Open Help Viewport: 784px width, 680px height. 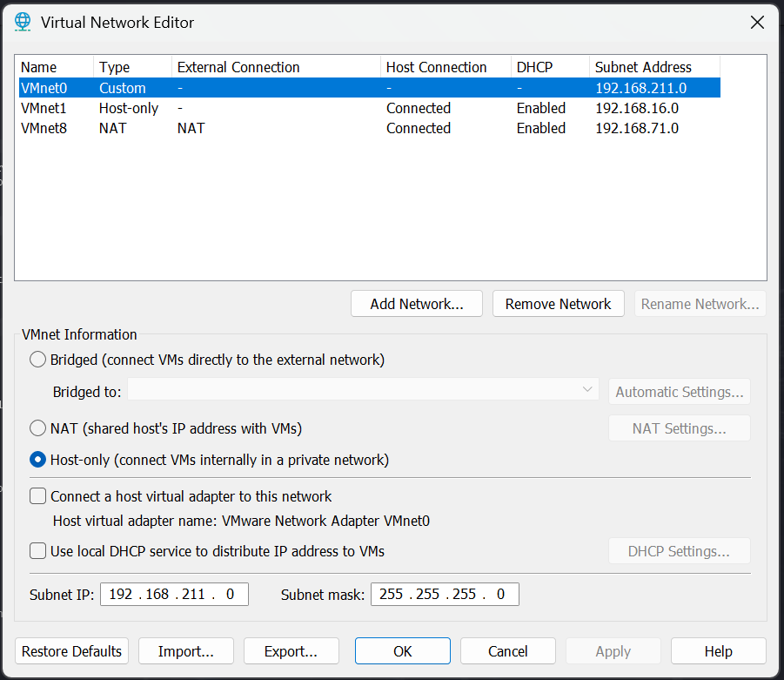click(719, 651)
